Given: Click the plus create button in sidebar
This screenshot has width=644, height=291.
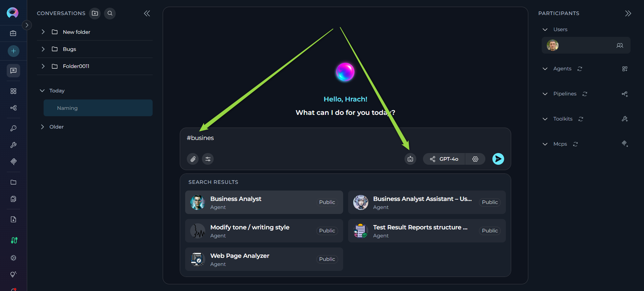Looking at the screenshot, I should (x=13, y=51).
